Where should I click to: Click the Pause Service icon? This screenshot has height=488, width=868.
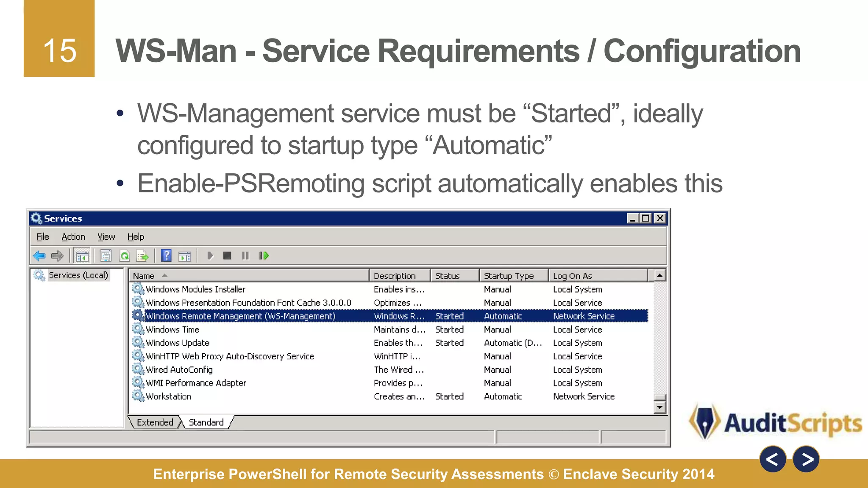pyautogui.click(x=245, y=256)
